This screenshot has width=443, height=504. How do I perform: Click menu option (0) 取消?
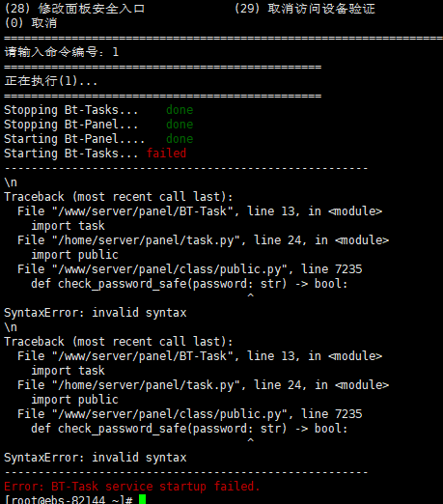[x=31, y=23]
